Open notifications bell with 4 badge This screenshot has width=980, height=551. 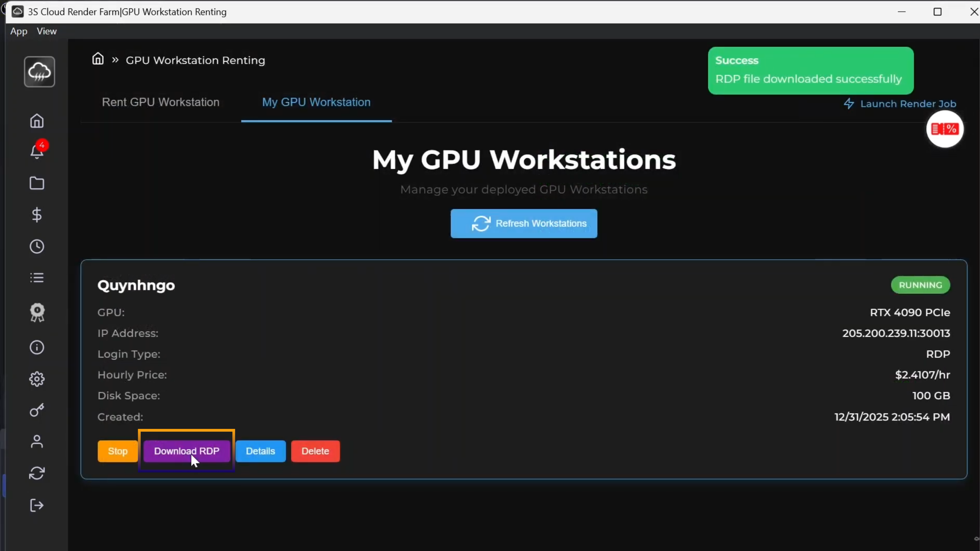[x=37, y=152]
